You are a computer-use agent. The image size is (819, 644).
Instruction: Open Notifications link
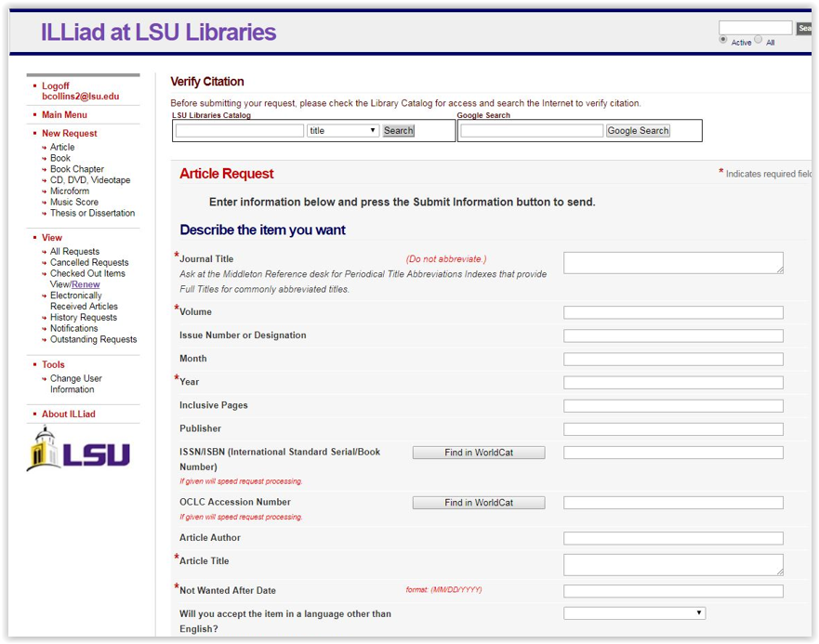click(73, 329)
